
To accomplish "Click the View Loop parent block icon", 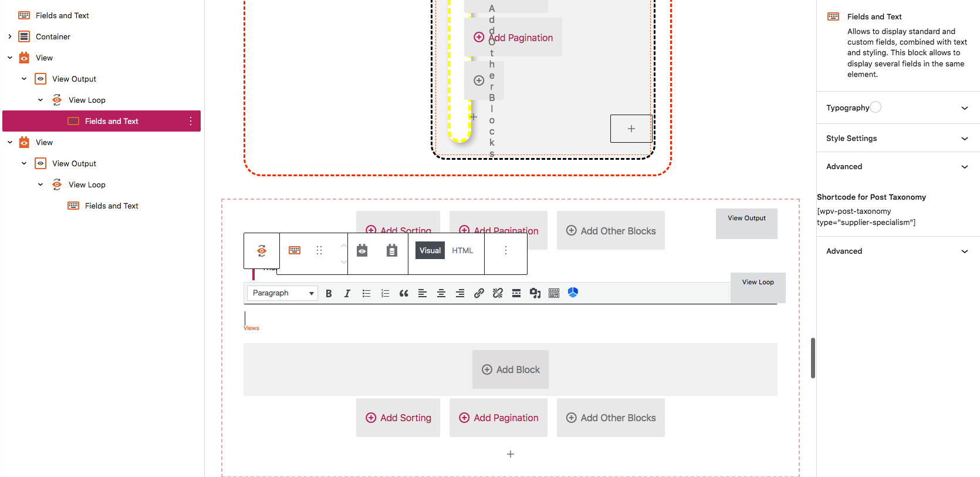I will pyautogui.click(x=262, y=251).
